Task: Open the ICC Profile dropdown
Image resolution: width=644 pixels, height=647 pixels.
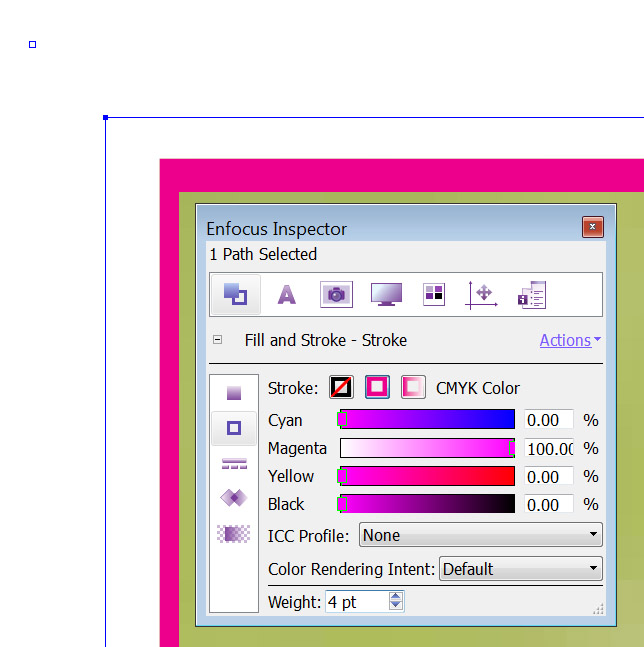Action: [481, 535]
